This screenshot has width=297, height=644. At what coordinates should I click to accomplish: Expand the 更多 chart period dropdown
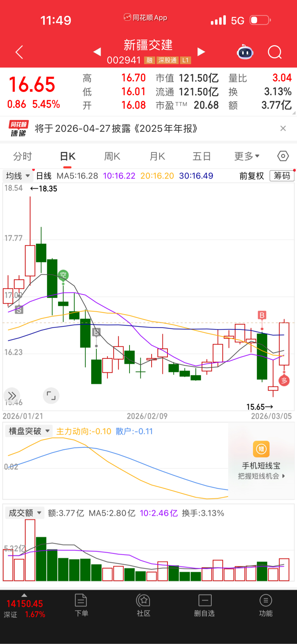click(247, 156)
